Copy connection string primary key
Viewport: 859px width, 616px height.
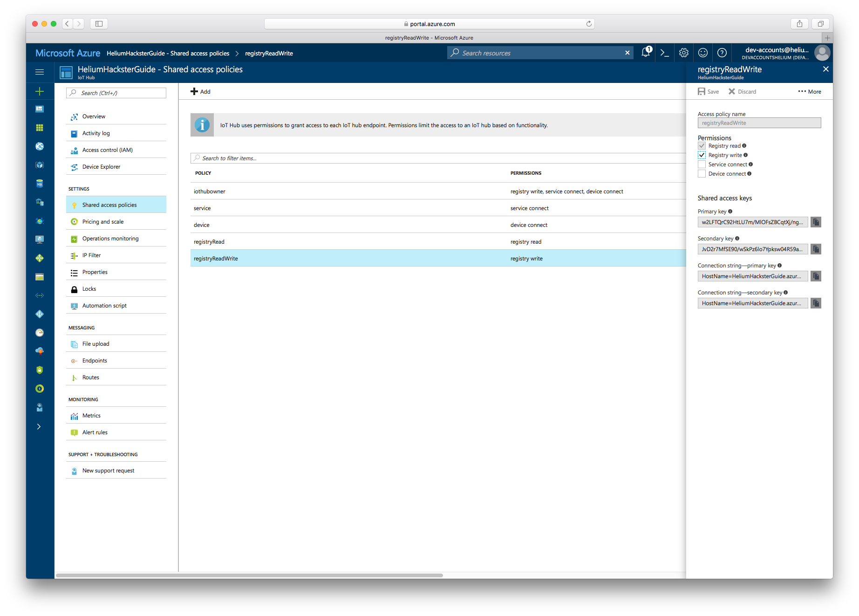click(x=816, y=276)
